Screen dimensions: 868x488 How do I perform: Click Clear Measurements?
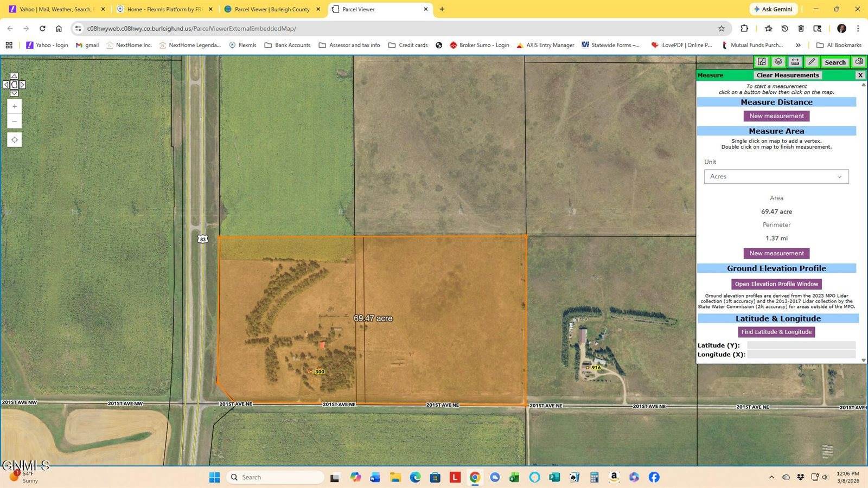[787, 75]
